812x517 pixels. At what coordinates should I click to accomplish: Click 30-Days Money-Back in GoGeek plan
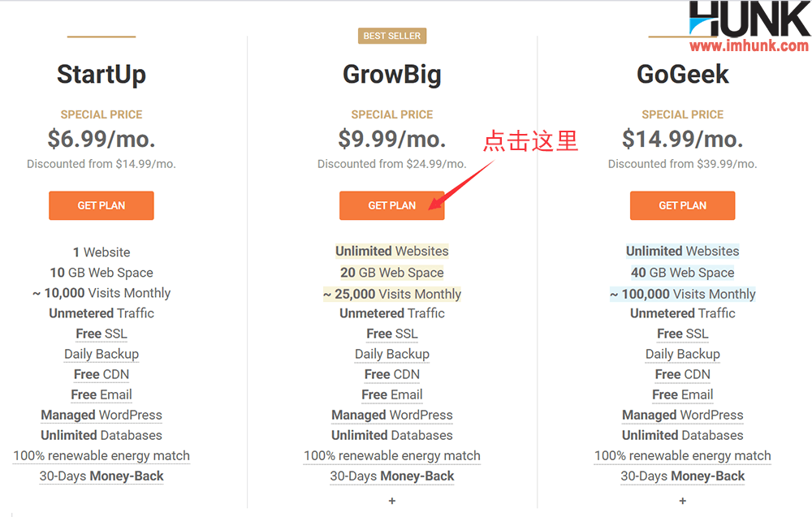(x=683, y=476)
